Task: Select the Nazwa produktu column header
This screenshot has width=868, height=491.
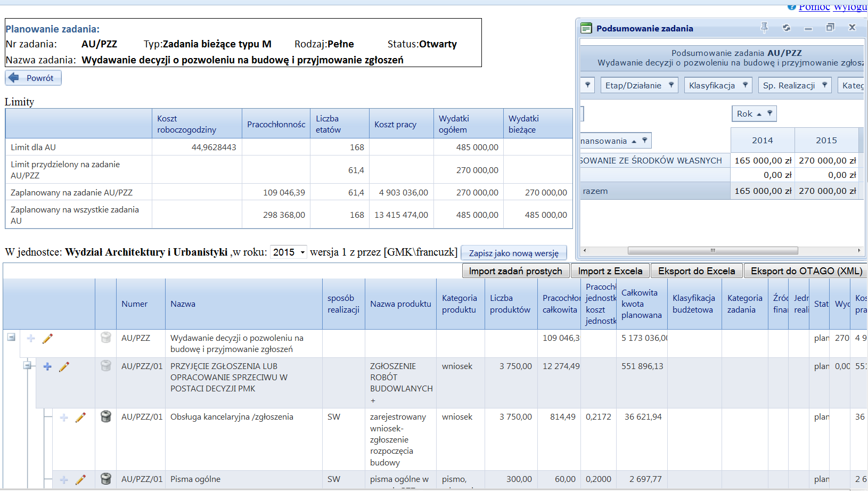Action: [400, 304]
